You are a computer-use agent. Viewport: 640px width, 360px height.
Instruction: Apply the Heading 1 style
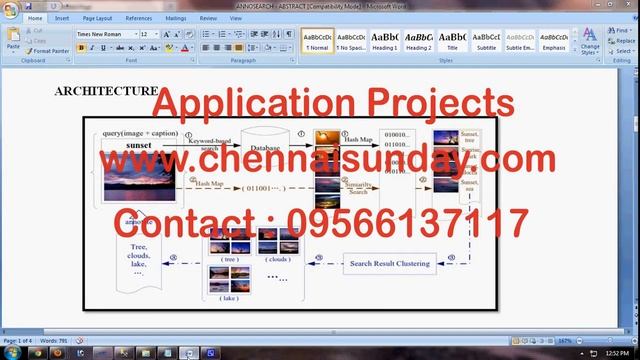coord(385,41)
